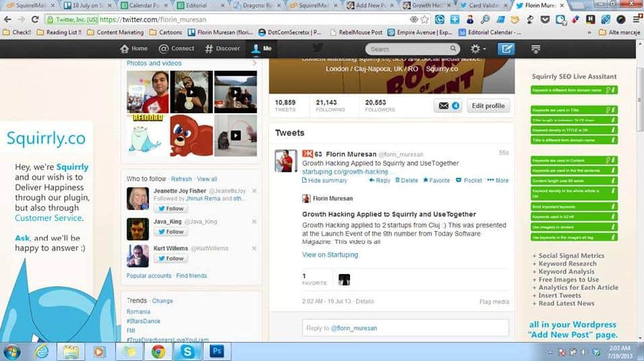Follow Jeanette Joy Fisher
Image resolution: width=644 pixels, height=361 pixels.
tap(171, 208)
